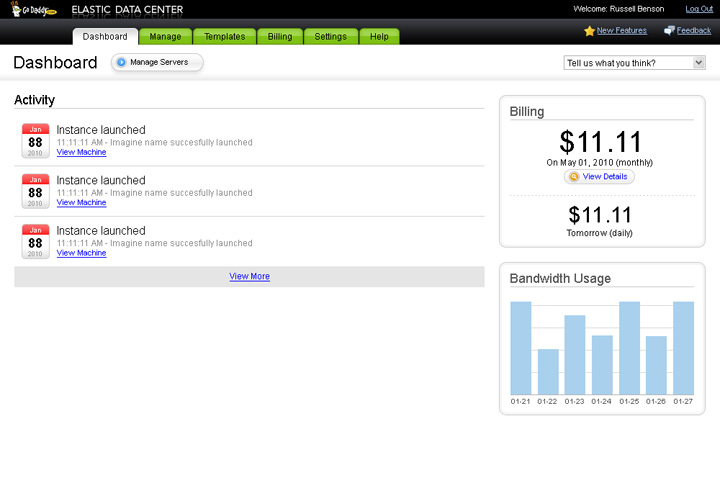Click the second activity calendar icon
Viewport: 720px width, 501px height.
(x=35, y=191)
